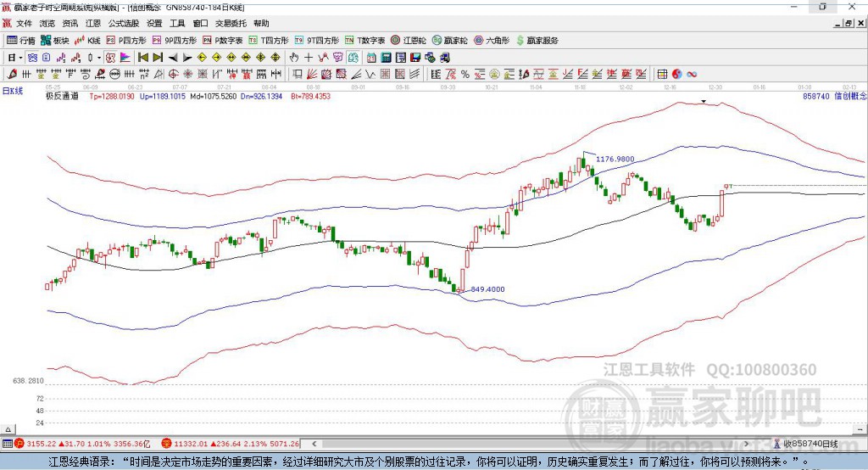Open the 文件 menu
The image size is (868, 470).
click(24, 23)
